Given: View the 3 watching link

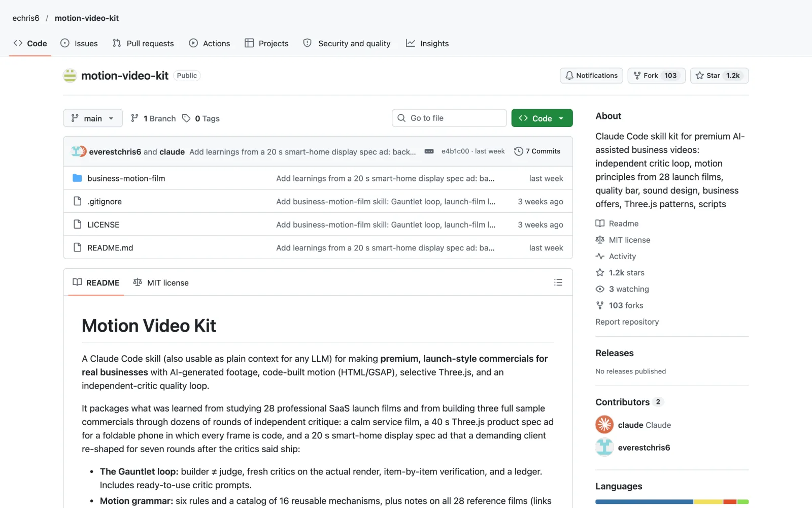Looking at the screenshot, I should pos(622,289).
